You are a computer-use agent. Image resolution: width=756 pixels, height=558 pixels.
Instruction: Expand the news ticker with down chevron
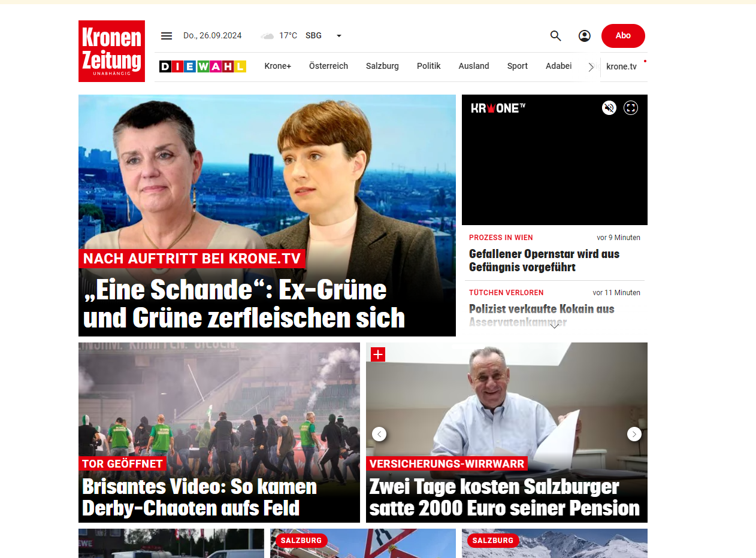(x=555, y=326)
